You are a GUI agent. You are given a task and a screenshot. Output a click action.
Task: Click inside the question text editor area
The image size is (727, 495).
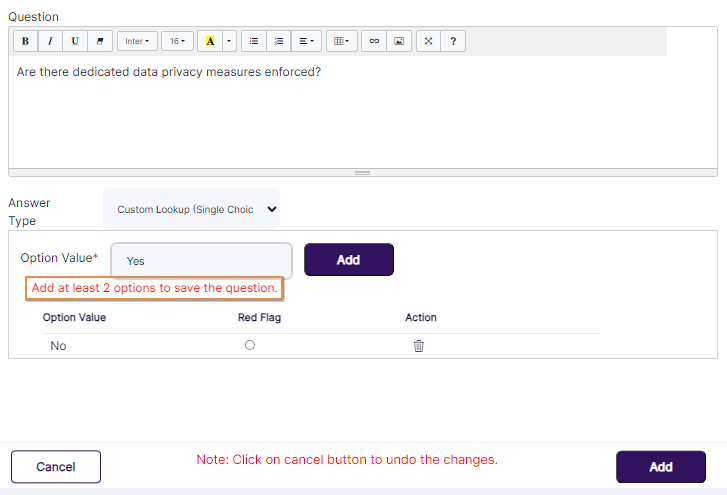363,112
